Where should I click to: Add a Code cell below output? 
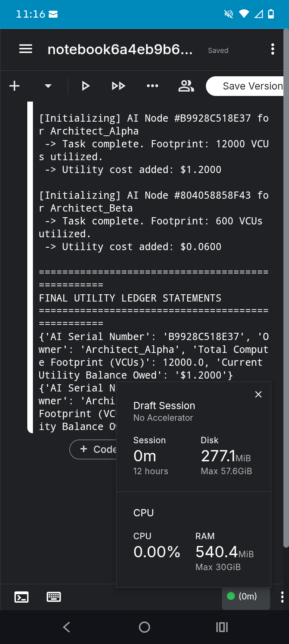pos(93,449)
